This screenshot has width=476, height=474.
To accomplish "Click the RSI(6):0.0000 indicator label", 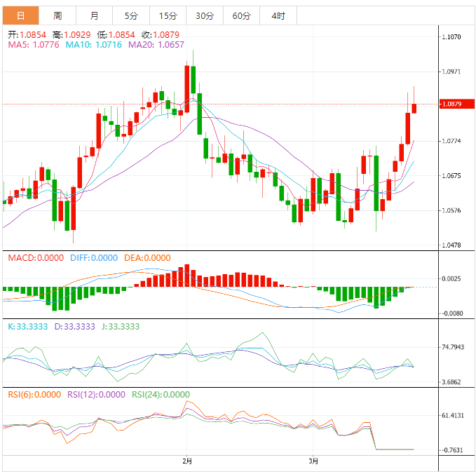I will 34,395.
